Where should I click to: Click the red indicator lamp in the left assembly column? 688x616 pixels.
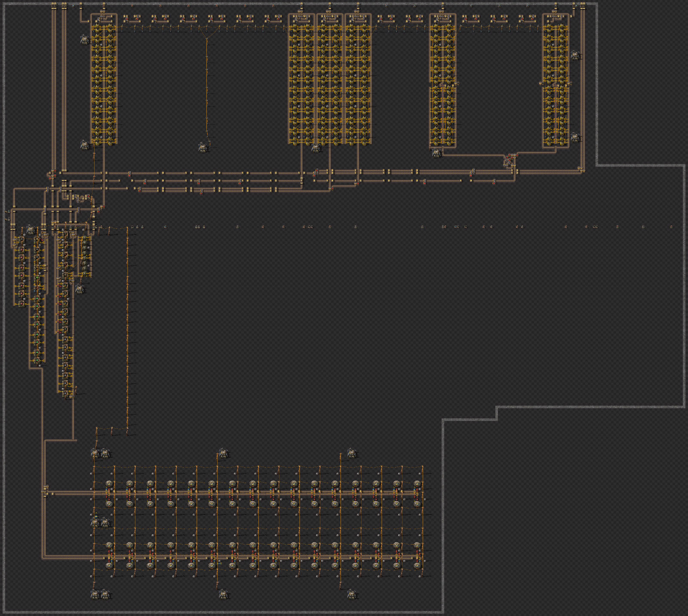tap(22, 249)
